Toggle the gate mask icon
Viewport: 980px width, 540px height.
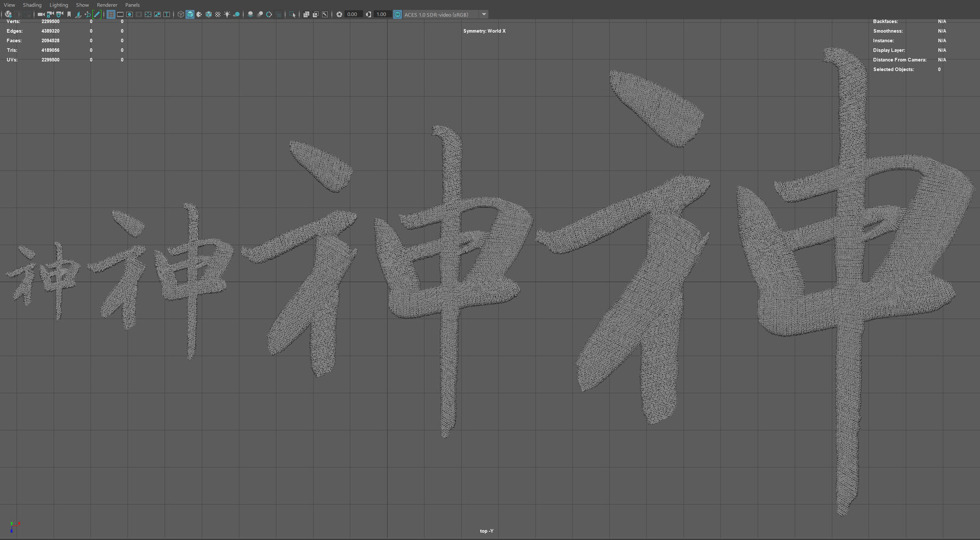(x=138, y=14)
